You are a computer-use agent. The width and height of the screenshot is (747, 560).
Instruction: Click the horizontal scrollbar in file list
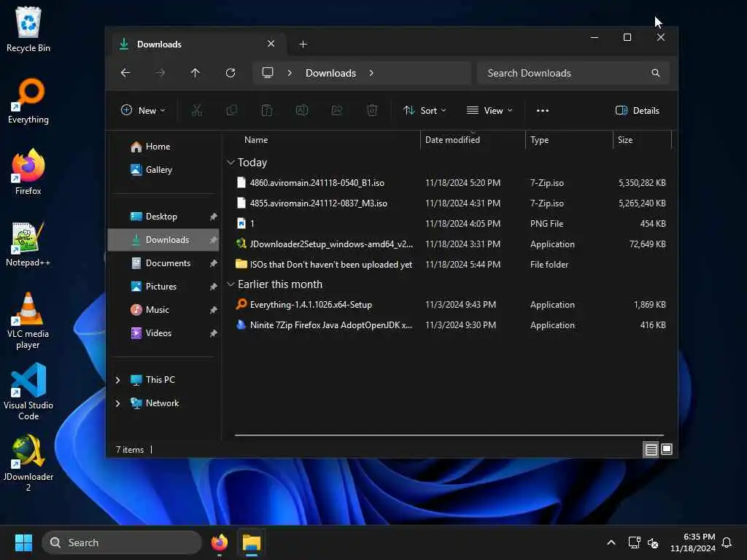point(449,435)
